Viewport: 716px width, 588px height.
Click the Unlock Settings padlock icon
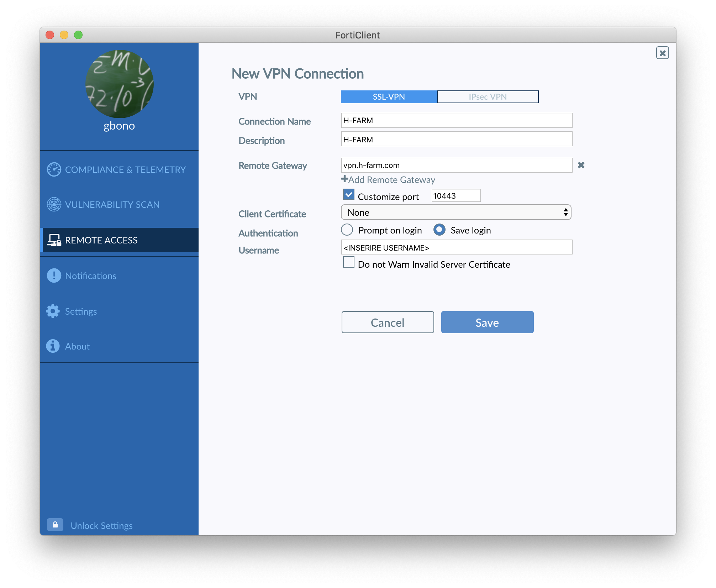[x=55, y=525]
